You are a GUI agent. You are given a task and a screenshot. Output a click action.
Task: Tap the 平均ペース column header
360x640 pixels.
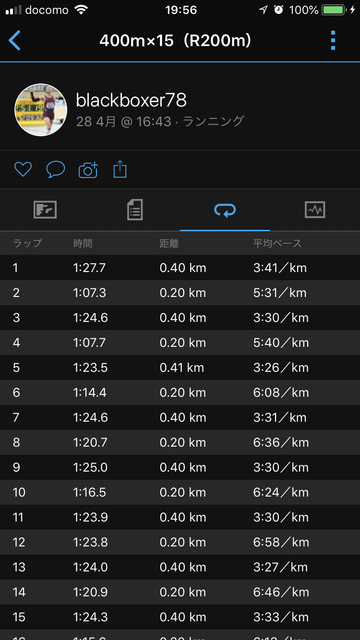277,243
